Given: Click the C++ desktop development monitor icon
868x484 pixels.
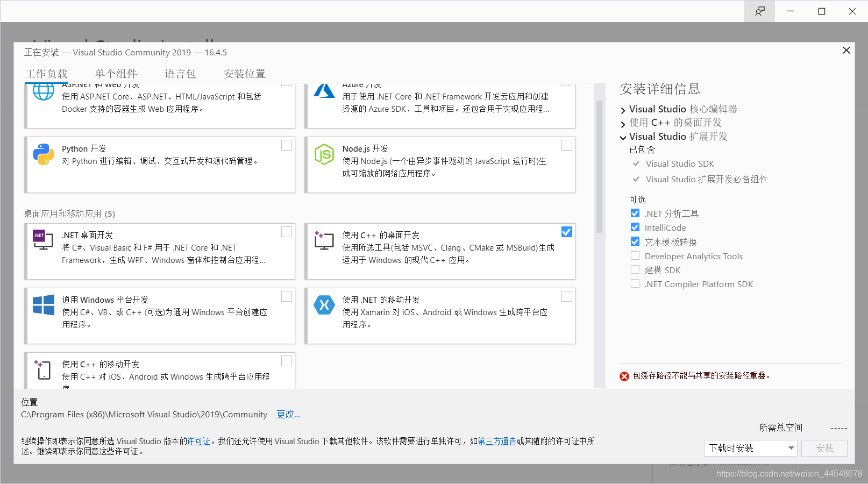Looking at the screenshot, I should point(324,240).
